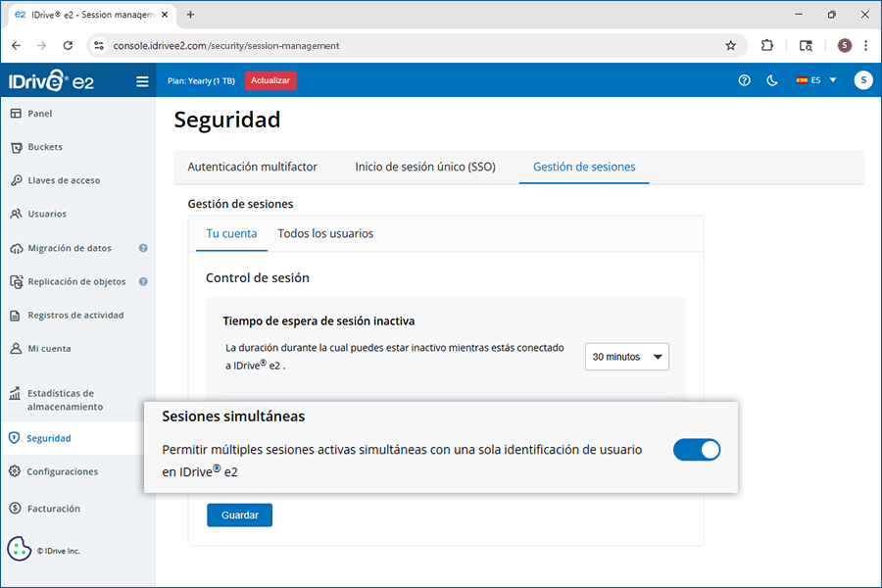Screen dimensions: 882x588
Task: Open help question mark in header
Action: 744,80
